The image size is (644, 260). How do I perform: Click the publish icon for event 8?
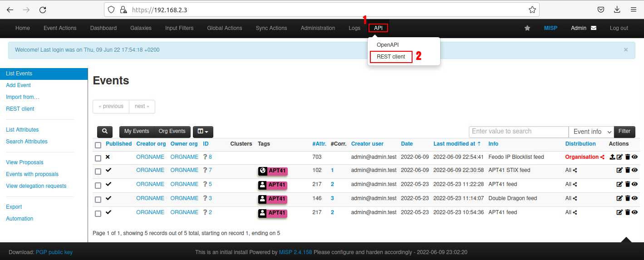pyautogui.click(x=612, y=157)
